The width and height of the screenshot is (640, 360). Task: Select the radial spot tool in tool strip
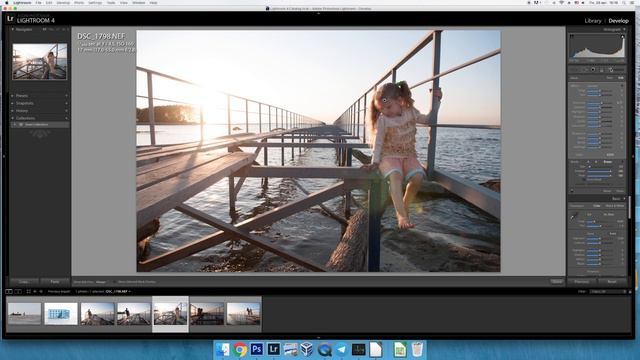click(593, 70)
